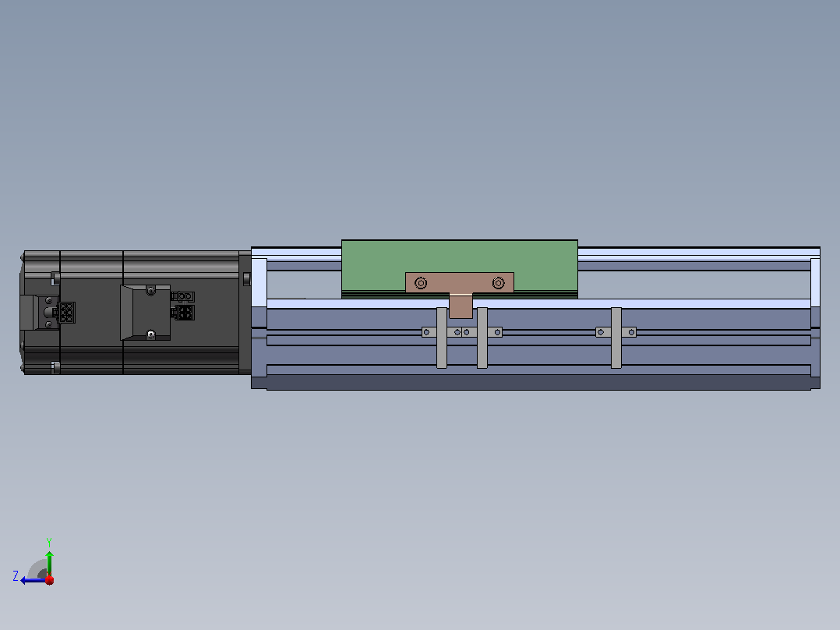Click the six-pin encoder connector on motor rear
The width and height of the screenshot is (840, 630).
point(66,313)
